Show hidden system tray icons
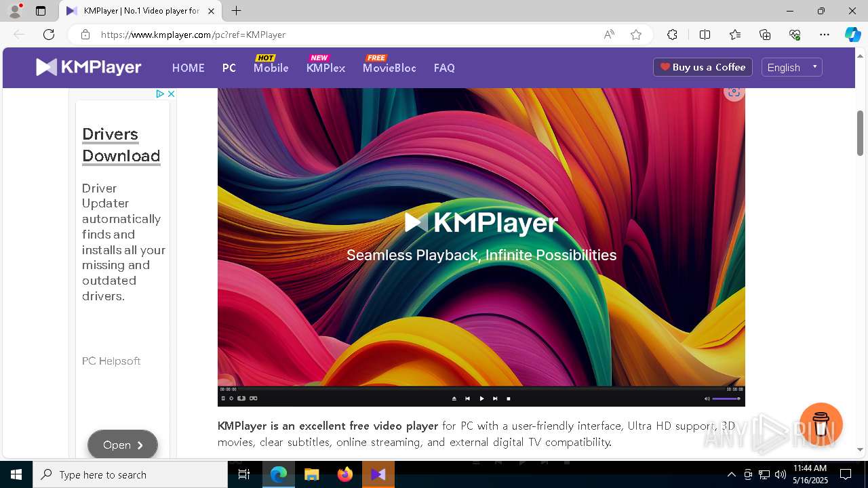868x488 pixels. 731,474
